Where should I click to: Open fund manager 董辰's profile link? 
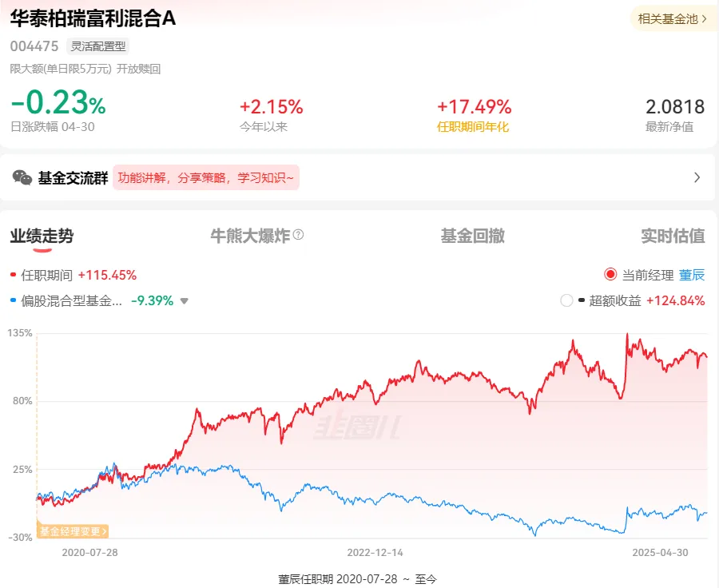tap(692, 275)
